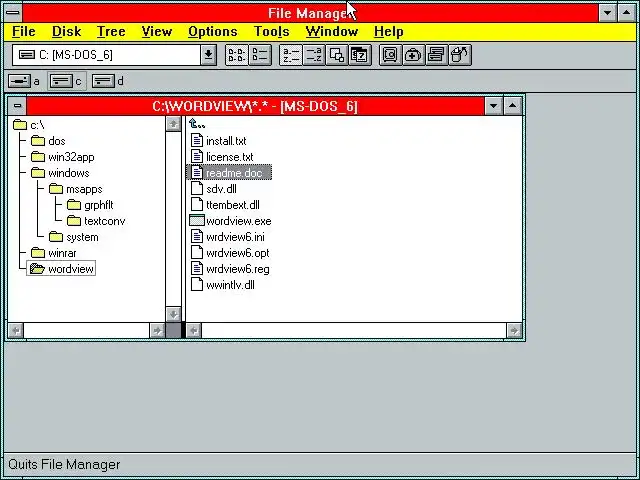Sort files by size toolbar icon

337,55
